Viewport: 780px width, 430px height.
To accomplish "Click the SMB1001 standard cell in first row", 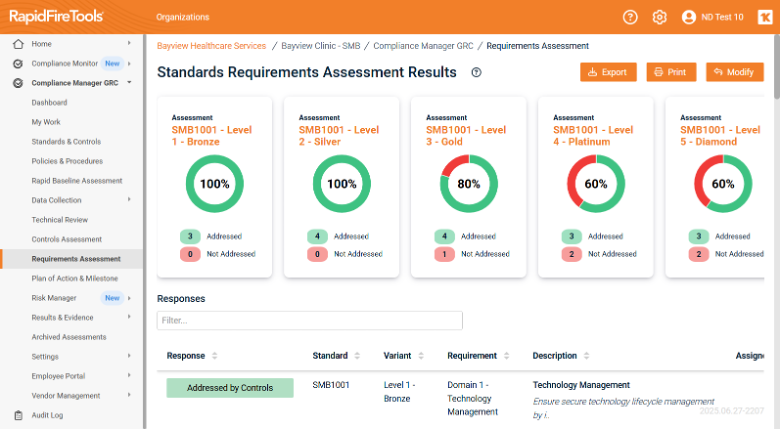I will [x=331, y=385].
